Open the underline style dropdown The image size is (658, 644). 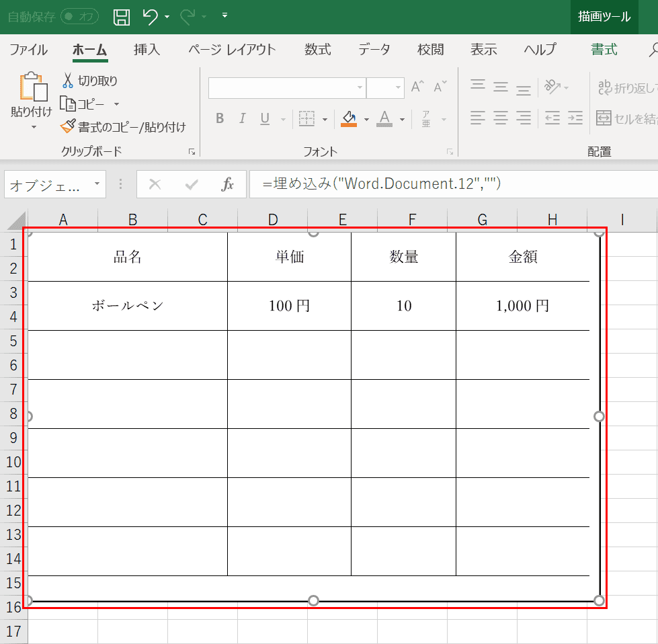[x=283, y=120]
